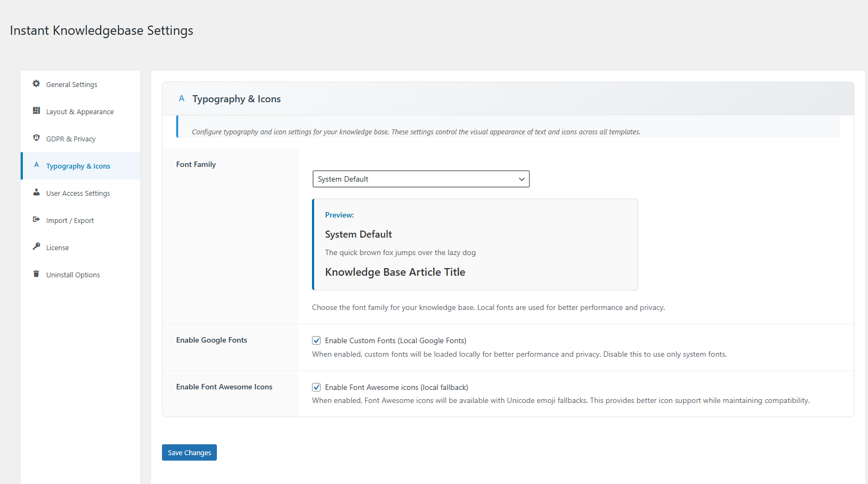Click the User Access Settings person icon
The image size is (868, 484).
36,192
